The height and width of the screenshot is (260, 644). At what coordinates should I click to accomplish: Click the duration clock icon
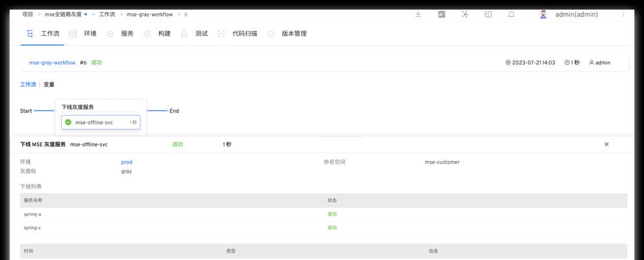coord(567,63)
